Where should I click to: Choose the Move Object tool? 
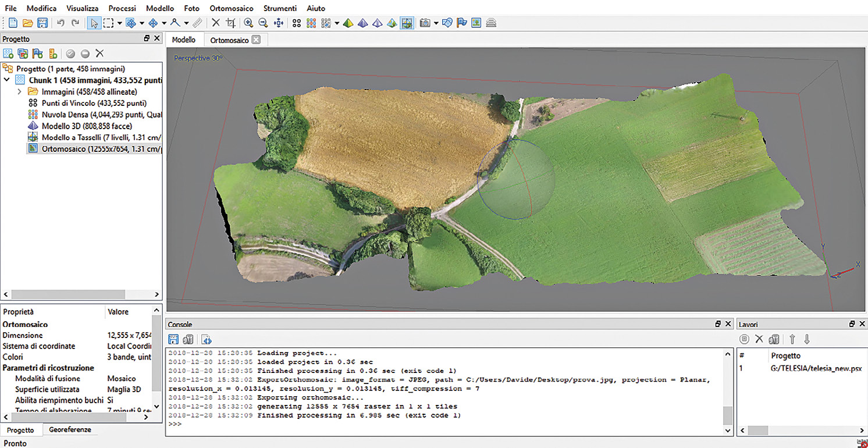coord(153,23)
